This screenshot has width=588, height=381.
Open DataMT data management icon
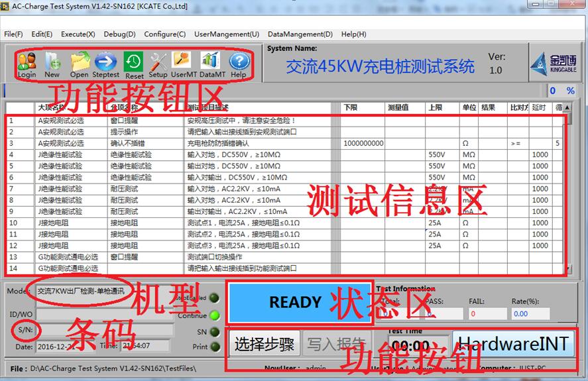[x=212, y=63]
